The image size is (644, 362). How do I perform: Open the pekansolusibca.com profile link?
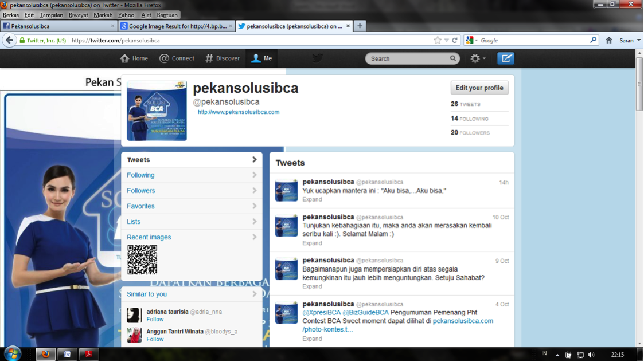(239, 112)
